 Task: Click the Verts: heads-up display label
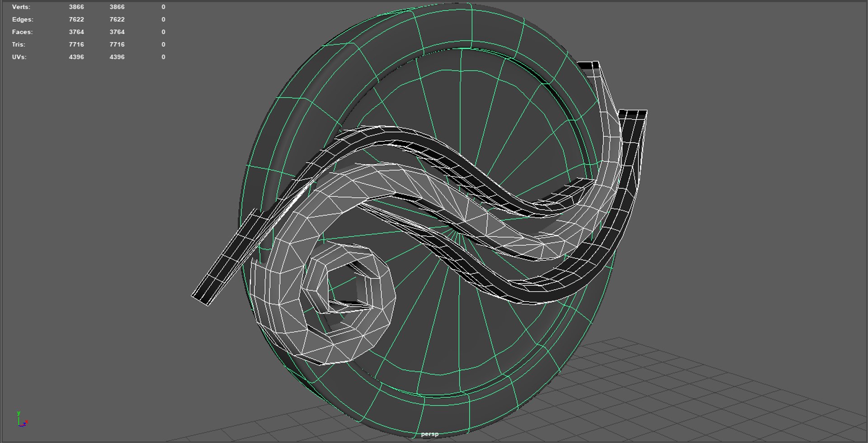click(21, 7)
